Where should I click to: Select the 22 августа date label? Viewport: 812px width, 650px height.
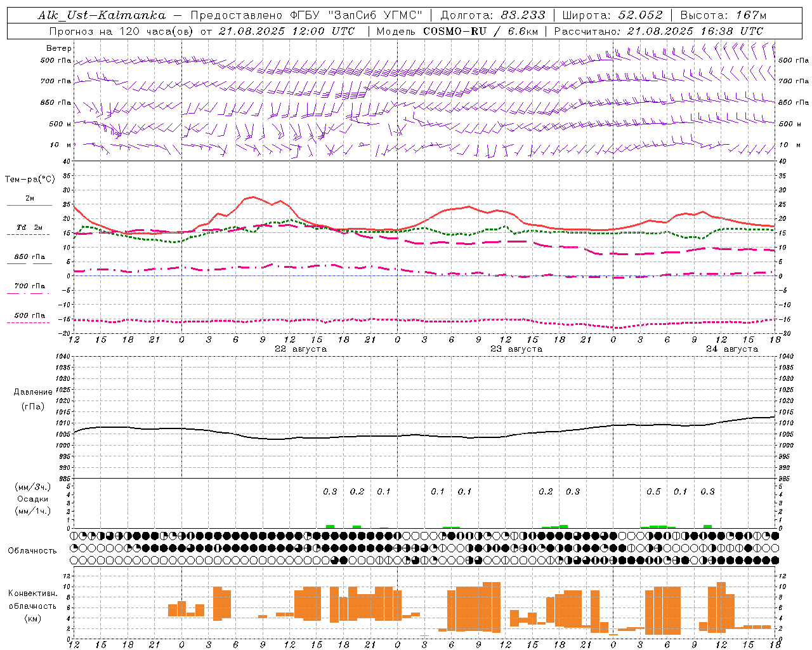301,349
